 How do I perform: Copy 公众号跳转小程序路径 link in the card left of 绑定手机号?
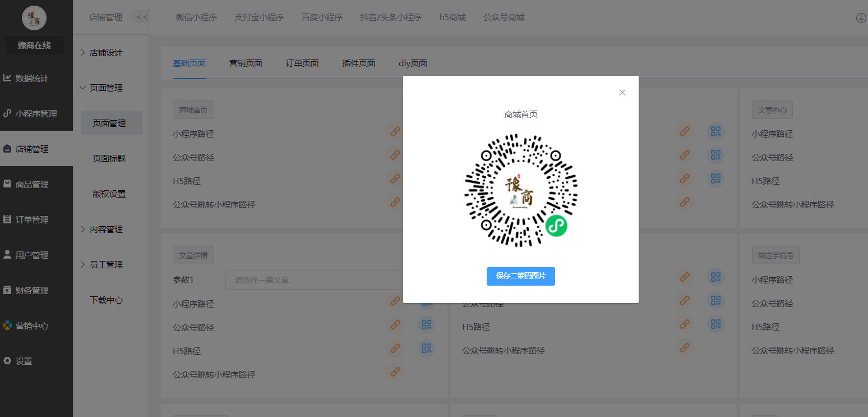pyautogui.click(x=684, y=347)
